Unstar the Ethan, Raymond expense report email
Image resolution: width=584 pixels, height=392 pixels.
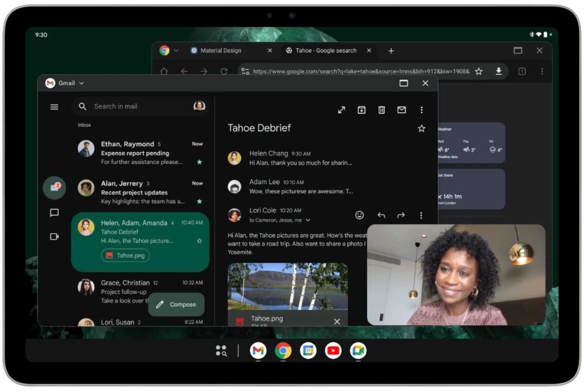click(199, 162)
